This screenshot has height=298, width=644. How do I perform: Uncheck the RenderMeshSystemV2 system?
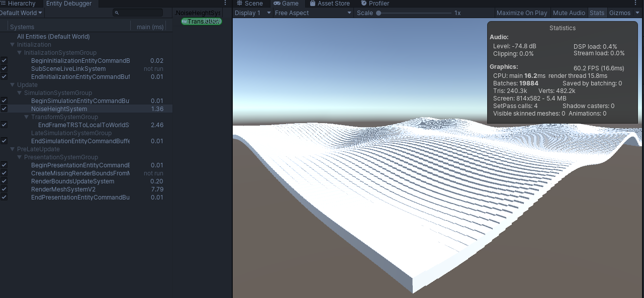click(4, 189)
